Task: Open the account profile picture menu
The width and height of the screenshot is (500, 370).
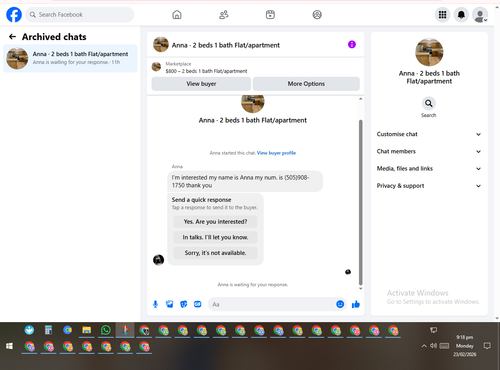Action: tap(480, 15)
